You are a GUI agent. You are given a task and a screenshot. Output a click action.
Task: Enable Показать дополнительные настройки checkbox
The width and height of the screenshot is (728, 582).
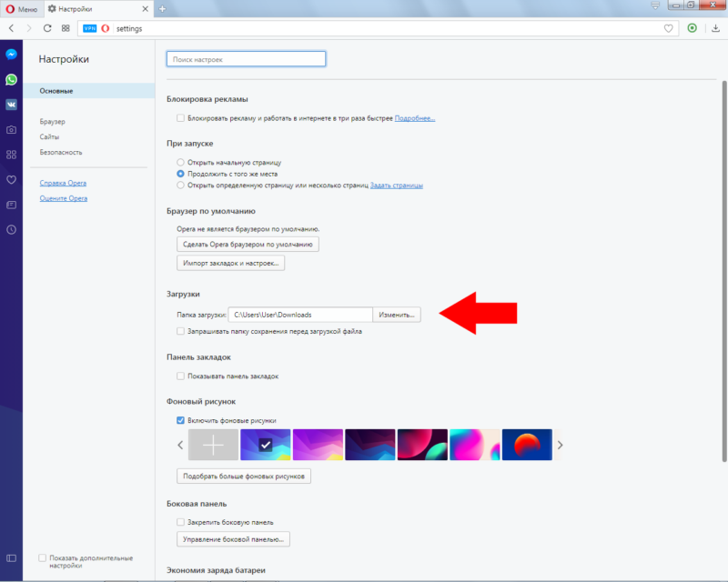[42, 557]
